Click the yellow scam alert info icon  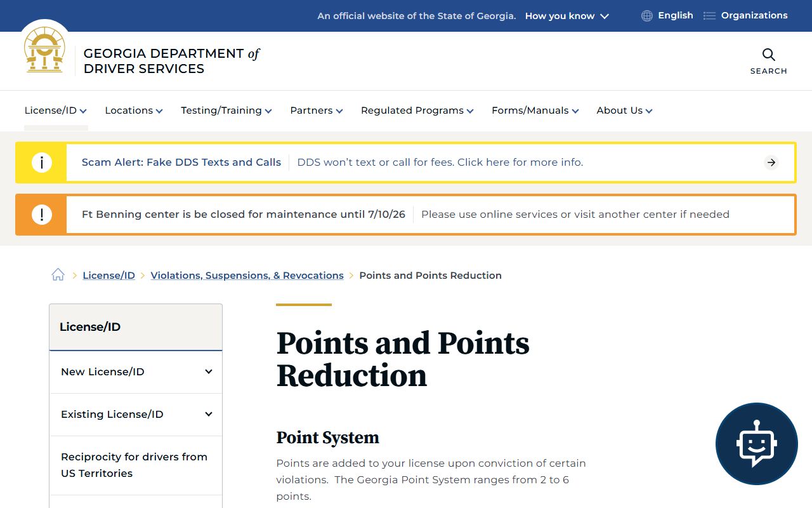(41, 163)
